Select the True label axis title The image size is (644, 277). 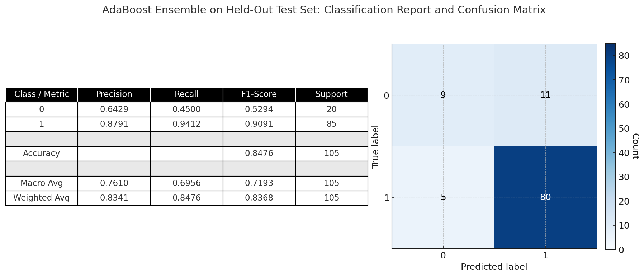tap(375, 146)
